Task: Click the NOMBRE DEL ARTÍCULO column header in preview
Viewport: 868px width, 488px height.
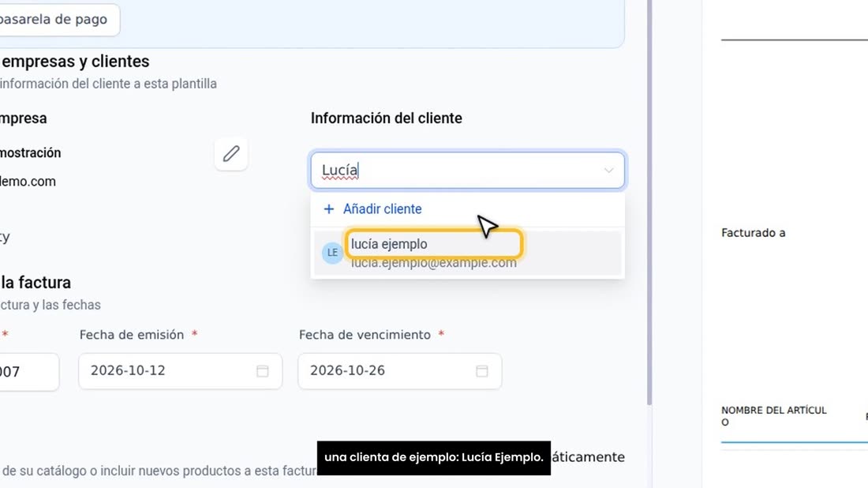Action: pos(773,416)
